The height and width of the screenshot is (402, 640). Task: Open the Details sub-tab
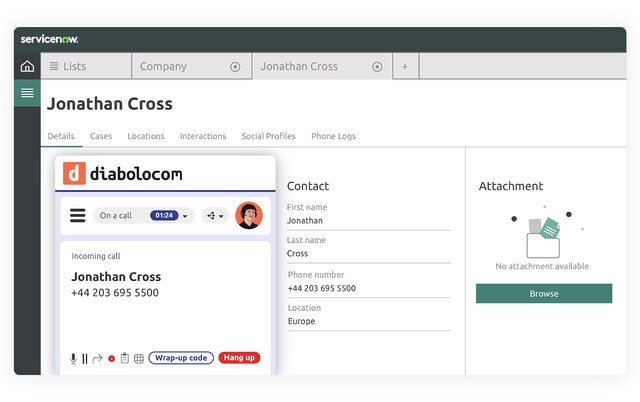pyautogui.click(x=61, y=136)
